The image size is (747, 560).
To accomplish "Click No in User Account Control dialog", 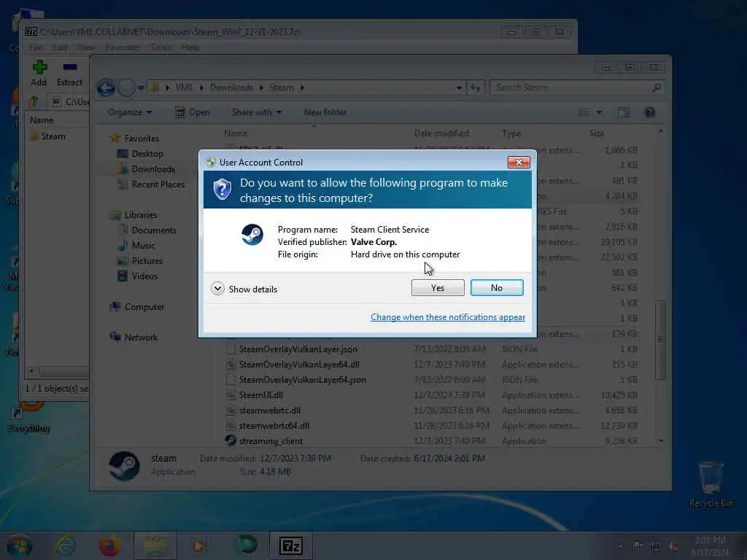I will [496, 287].
